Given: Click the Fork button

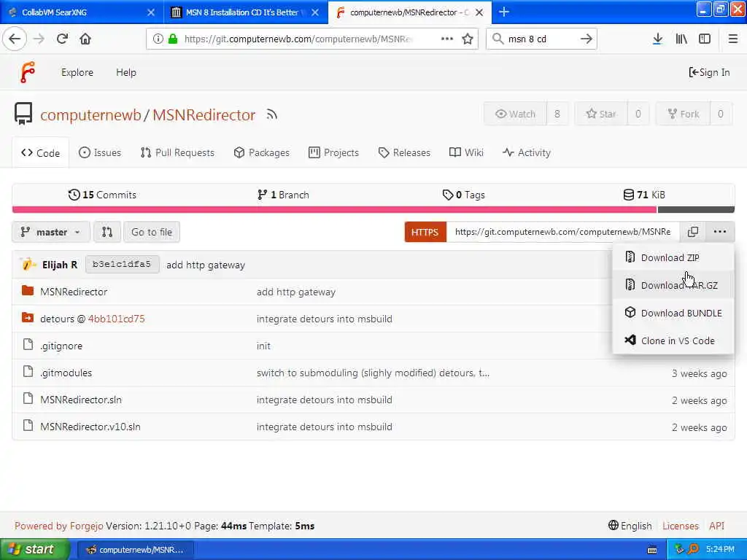Looking at the screenshot, I should [x=683, y=114].
